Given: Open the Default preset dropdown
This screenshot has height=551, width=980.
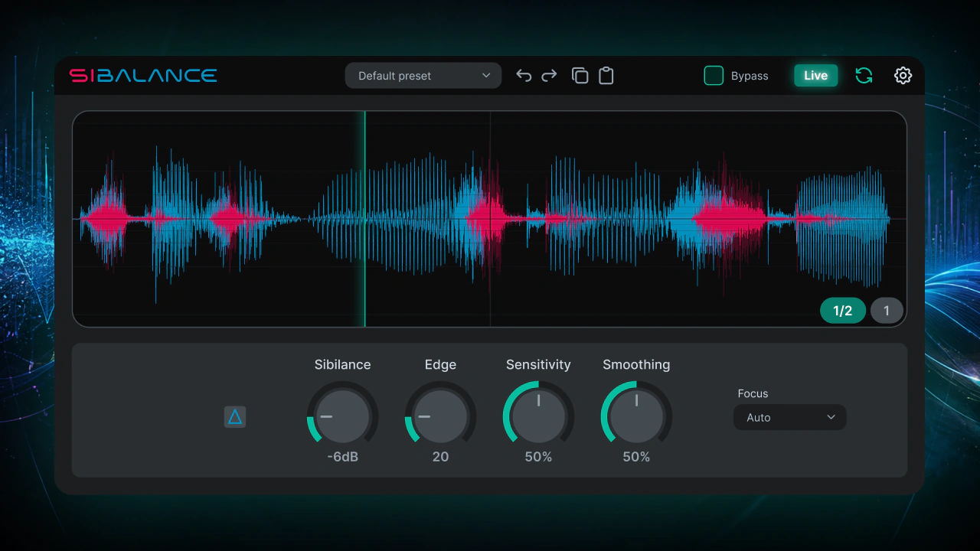Looking at the screenshot, I should (x=423, y=76).
